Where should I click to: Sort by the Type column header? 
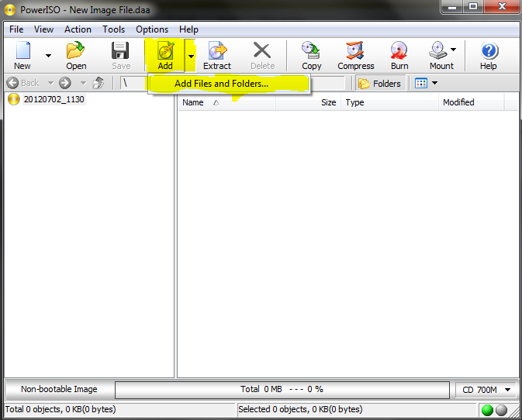tap(389, 102)
